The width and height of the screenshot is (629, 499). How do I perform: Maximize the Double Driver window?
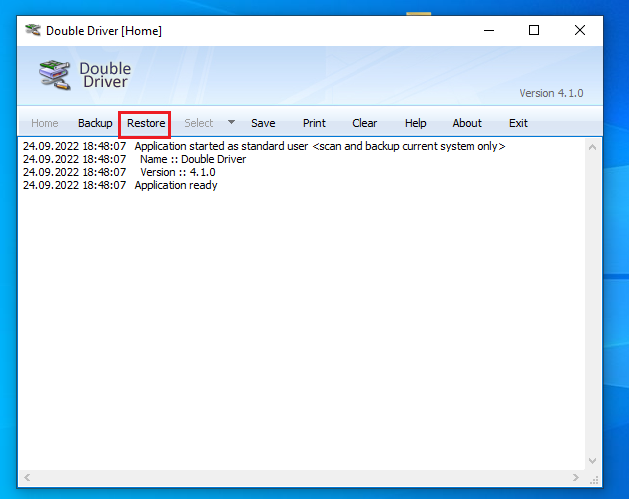(x=534, y=30)
